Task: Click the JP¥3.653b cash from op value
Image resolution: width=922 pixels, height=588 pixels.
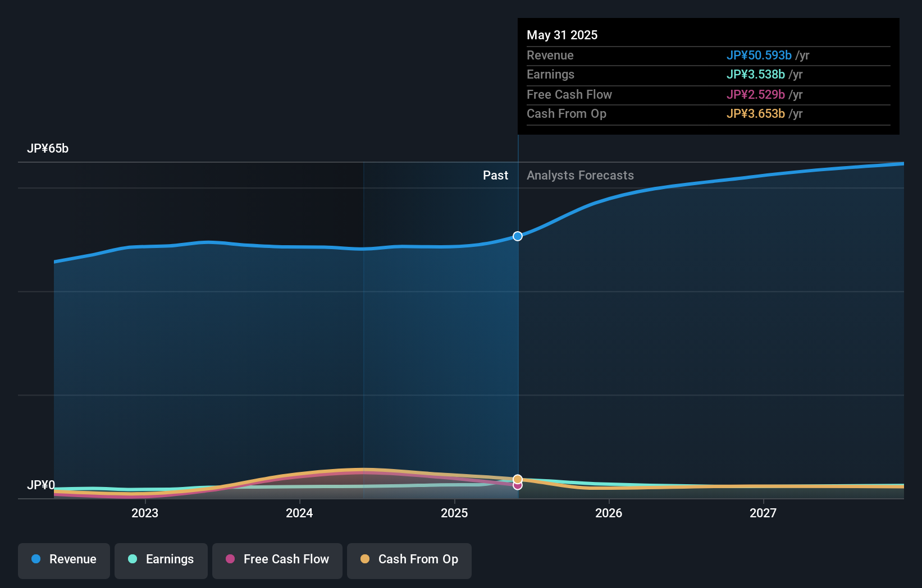Action: (x=756, y=114)
